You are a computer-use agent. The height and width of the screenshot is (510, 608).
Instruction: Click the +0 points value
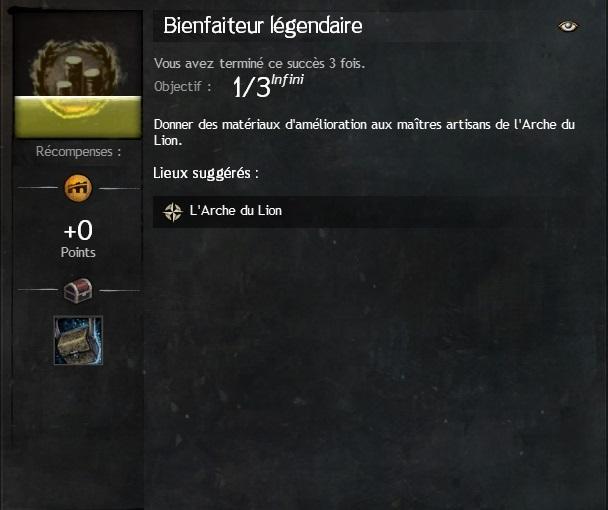pos(78,230)
